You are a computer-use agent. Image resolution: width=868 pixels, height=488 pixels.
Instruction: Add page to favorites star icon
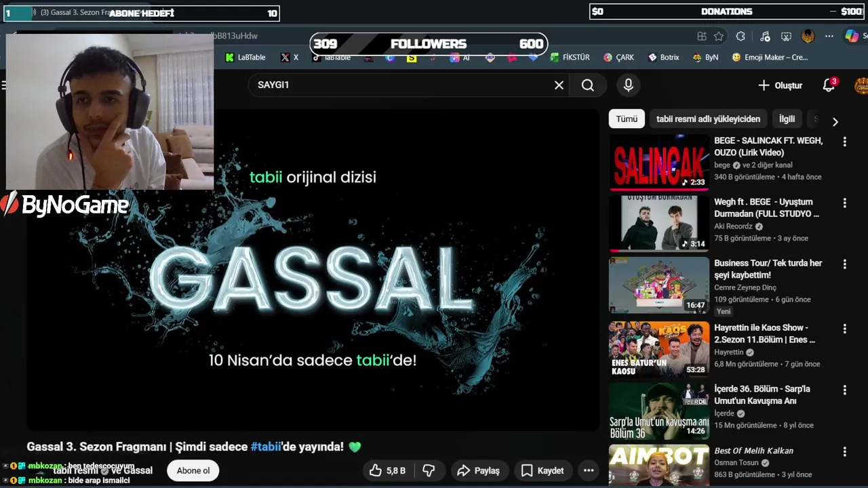[719, 36]
